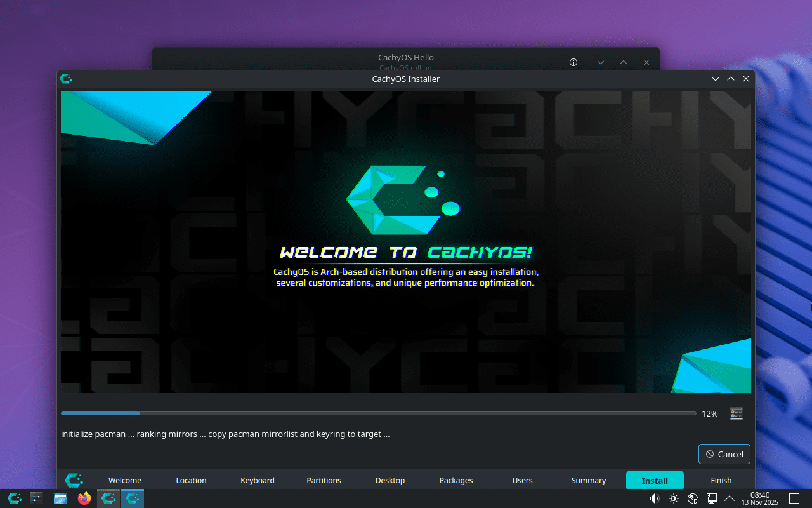Image resolution: width=812 pixels, height=508 pixels.
Task: Click the info icon on the CachyOS Hello window
Action: click(x=573, y=62)
